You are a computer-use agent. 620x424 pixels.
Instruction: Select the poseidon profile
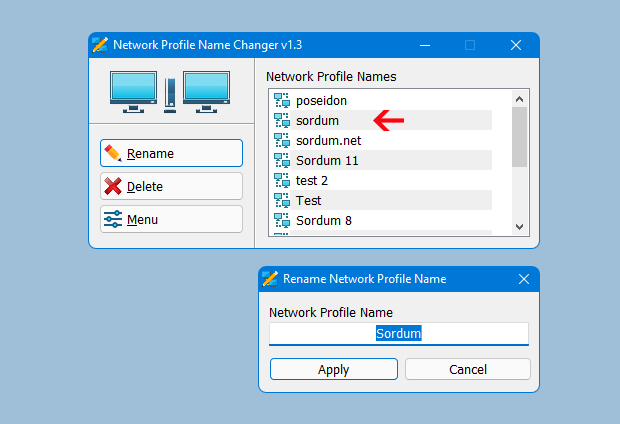(x=383, y=100)
